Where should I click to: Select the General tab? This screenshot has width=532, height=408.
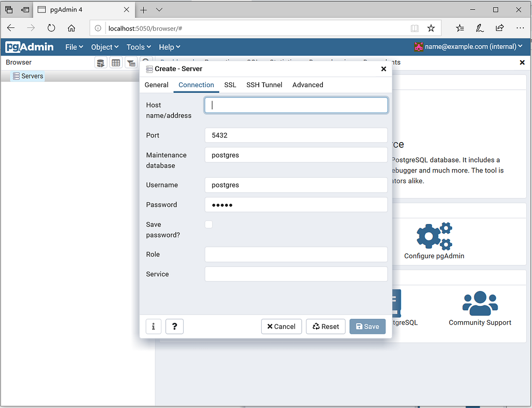point(157,85)
